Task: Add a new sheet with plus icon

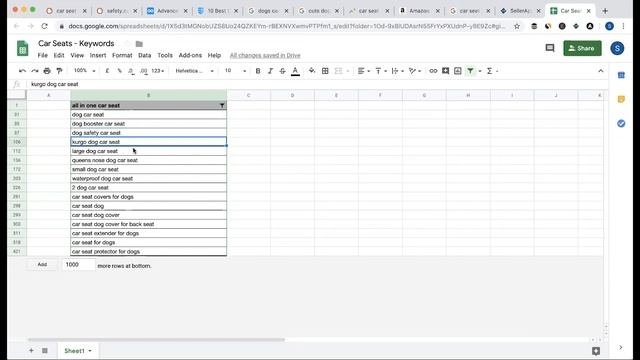Action: click(31, 350)
